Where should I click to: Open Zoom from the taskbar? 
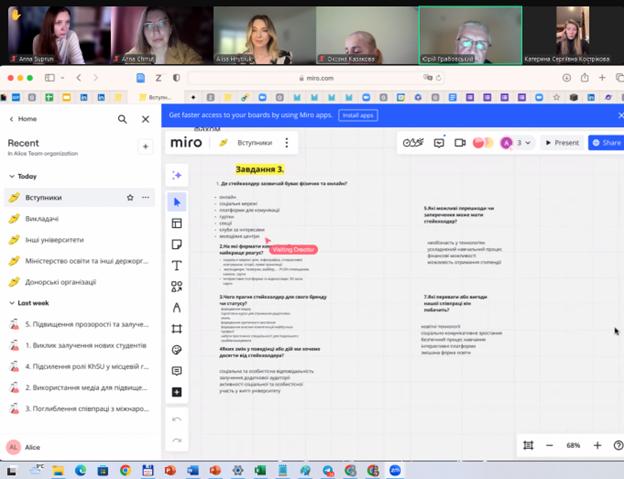pyautogui.click(x=395, y=471)
